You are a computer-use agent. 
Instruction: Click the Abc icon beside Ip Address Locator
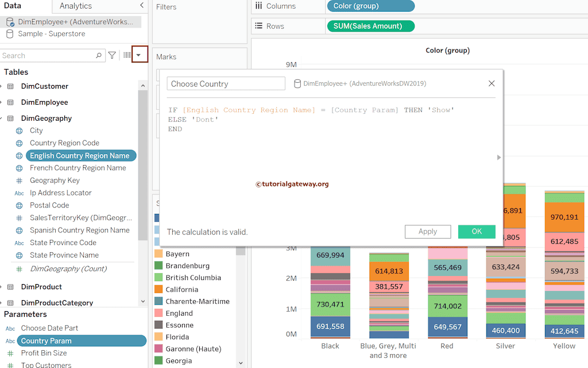(x=19, y=193)
